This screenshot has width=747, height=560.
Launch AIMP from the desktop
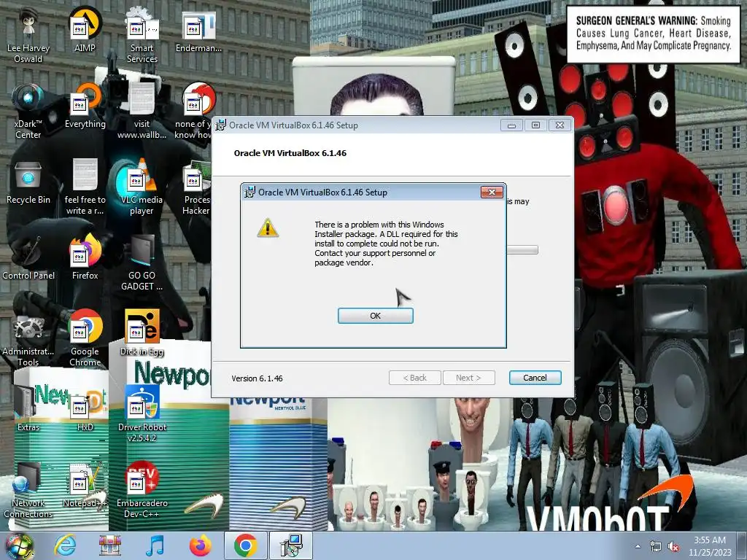coord(85,30)
